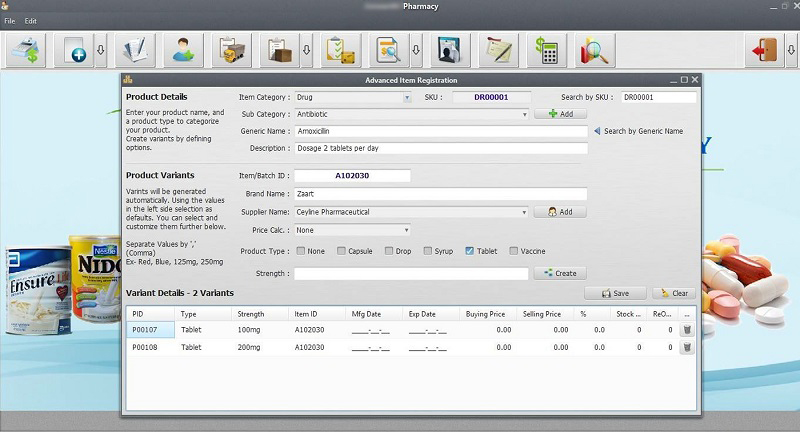Open the Edit menu

31,21
